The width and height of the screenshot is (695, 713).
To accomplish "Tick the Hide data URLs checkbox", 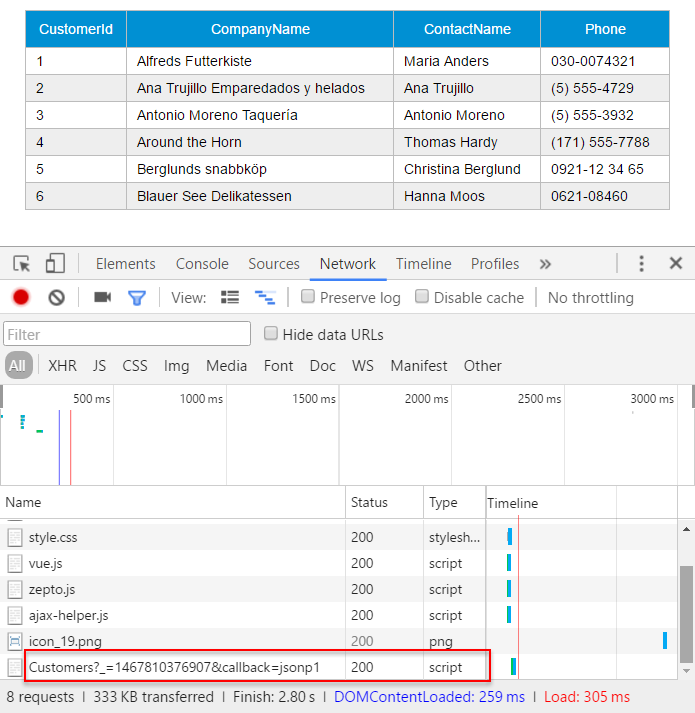I will tap(271, 333).
